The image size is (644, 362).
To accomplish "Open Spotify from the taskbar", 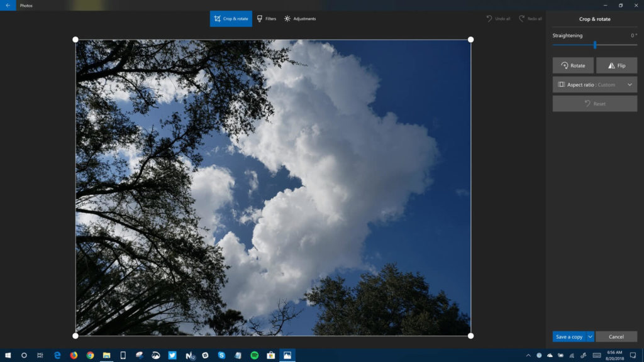I will [x=254, y=356].
